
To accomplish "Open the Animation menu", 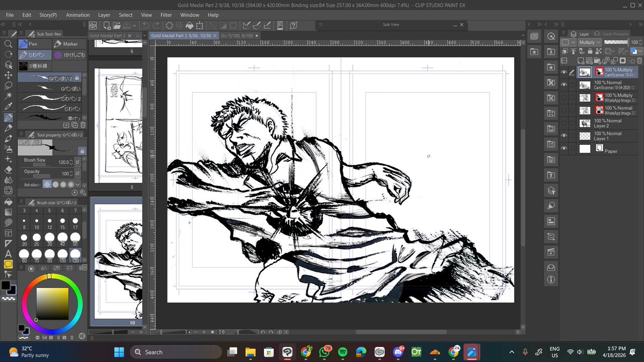I will pos(78,15).
